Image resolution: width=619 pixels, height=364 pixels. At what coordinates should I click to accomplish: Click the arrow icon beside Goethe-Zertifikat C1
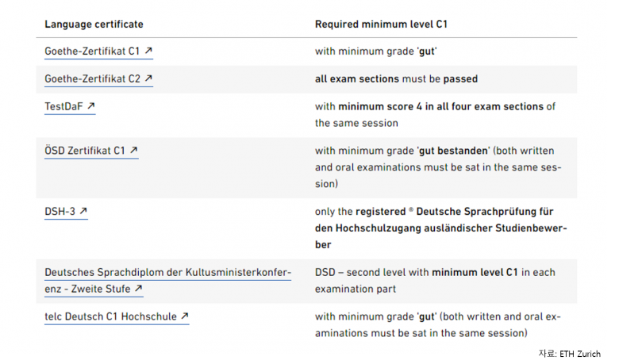pyautogui.click(x=148, y=51)
